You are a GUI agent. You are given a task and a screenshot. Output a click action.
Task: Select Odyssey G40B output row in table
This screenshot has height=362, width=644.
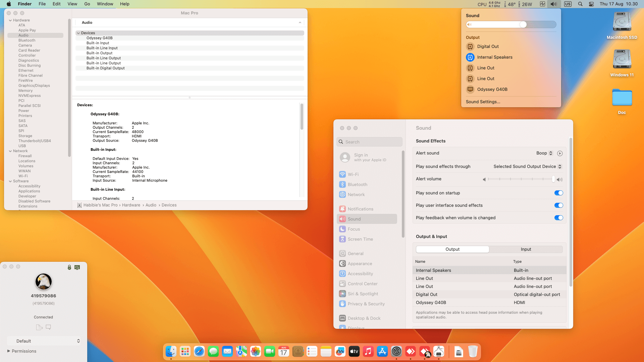(x=489, y=303)
